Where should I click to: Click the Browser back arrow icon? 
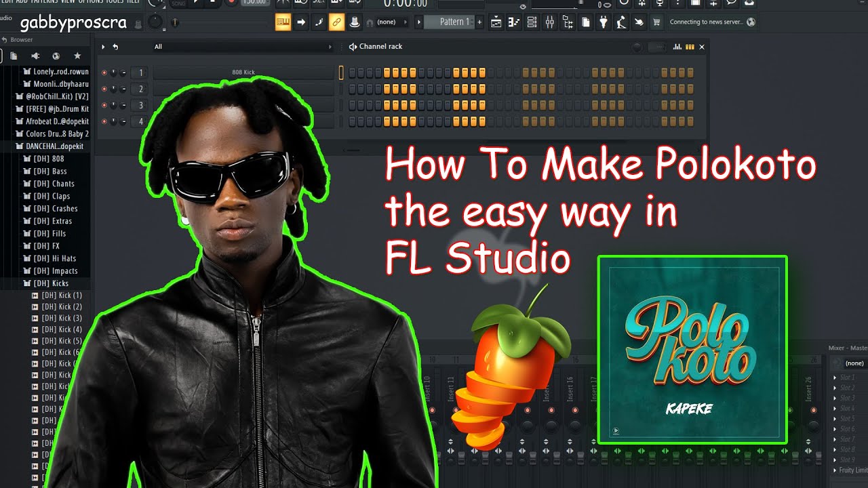pos(4,39)
